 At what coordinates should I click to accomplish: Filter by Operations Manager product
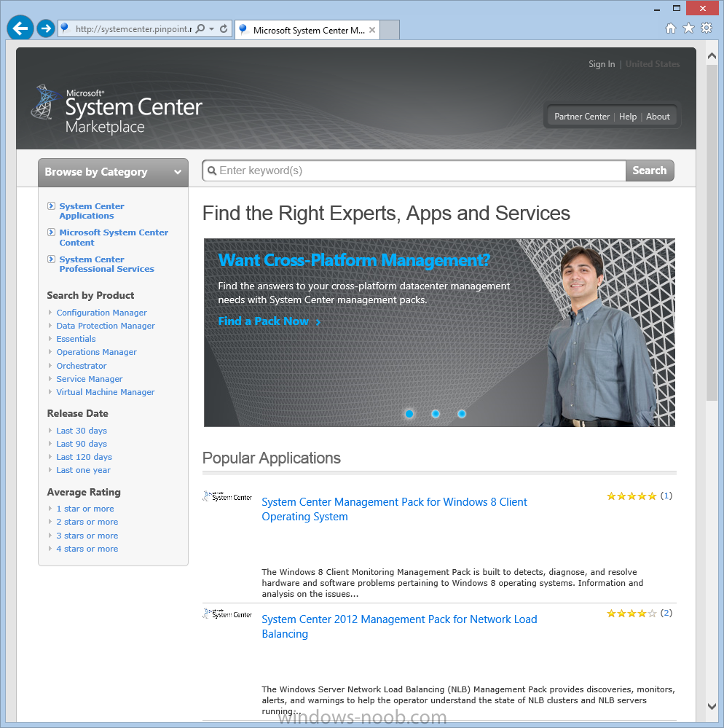click(97, 352)
